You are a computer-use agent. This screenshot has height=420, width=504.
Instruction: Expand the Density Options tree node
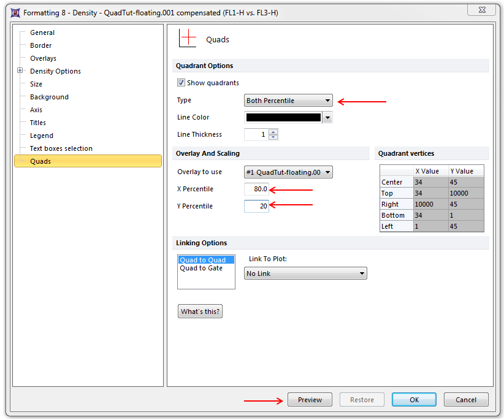[x=20, y=71]
